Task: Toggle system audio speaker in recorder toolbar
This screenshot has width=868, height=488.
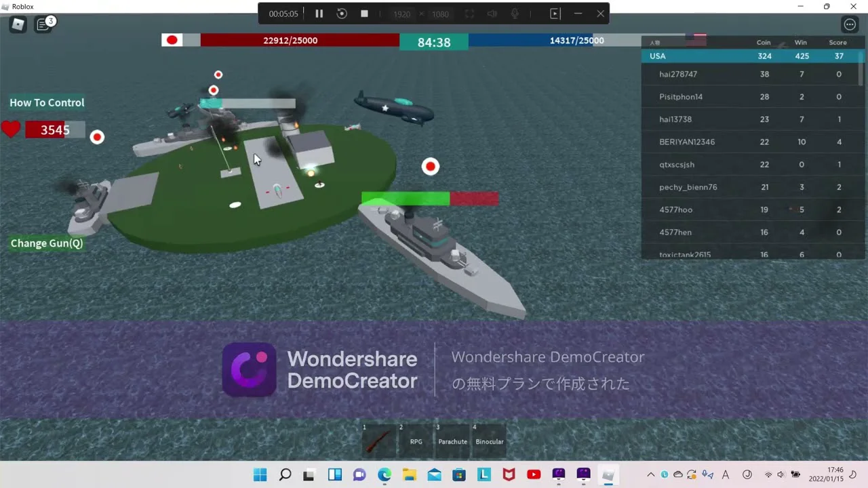Action: pos(492,14)
